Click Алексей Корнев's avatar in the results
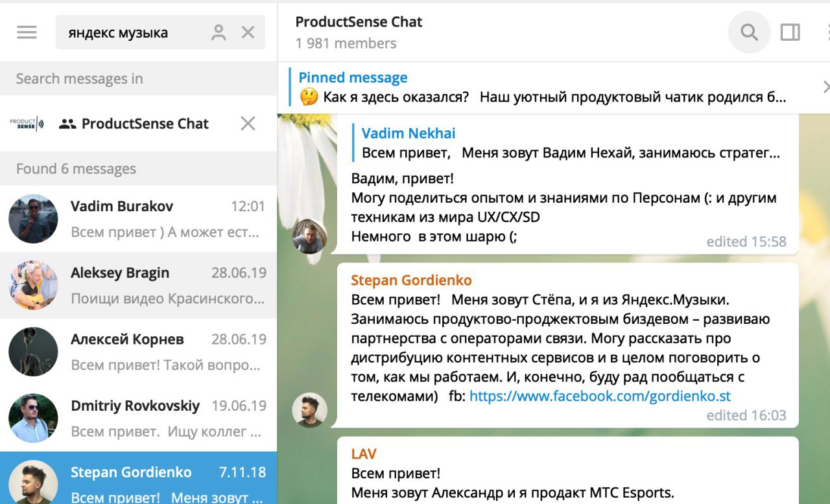 coord(33,352)
